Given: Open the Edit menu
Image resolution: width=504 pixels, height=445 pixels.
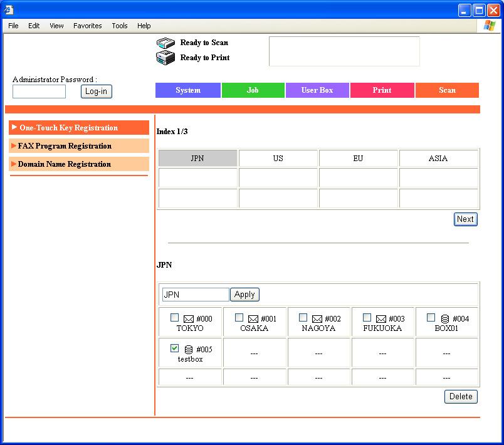Looking at the screenshot, I should pyautogui.click(x=34, y=26).
